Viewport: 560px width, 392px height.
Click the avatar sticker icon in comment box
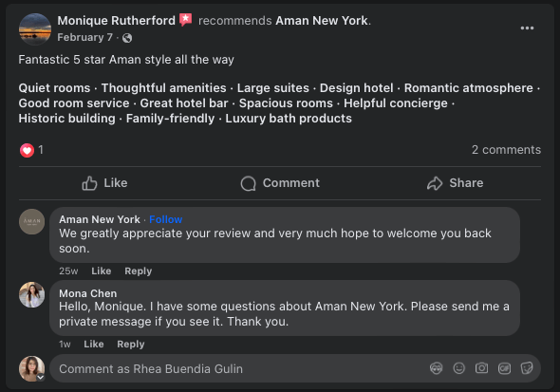[x=436, y=368]
